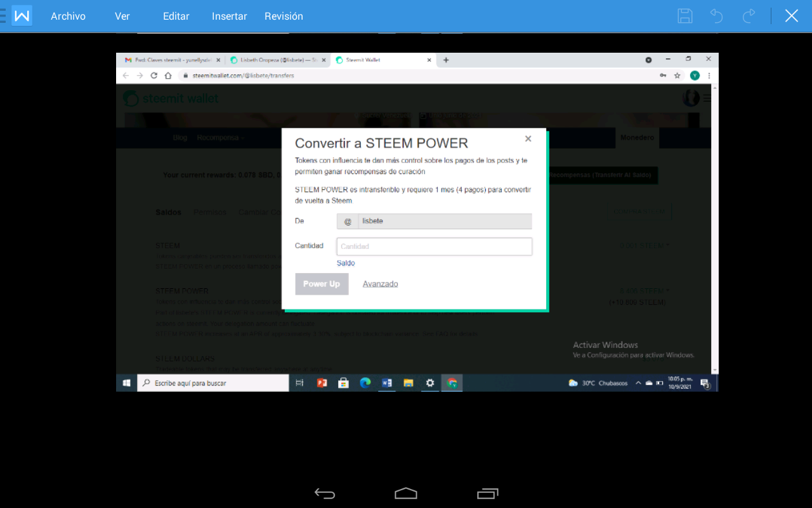This screenshot has height=508, width=812.
Task: Close the Convertir a STEEM POWER dialog
Action: point(528,138)
